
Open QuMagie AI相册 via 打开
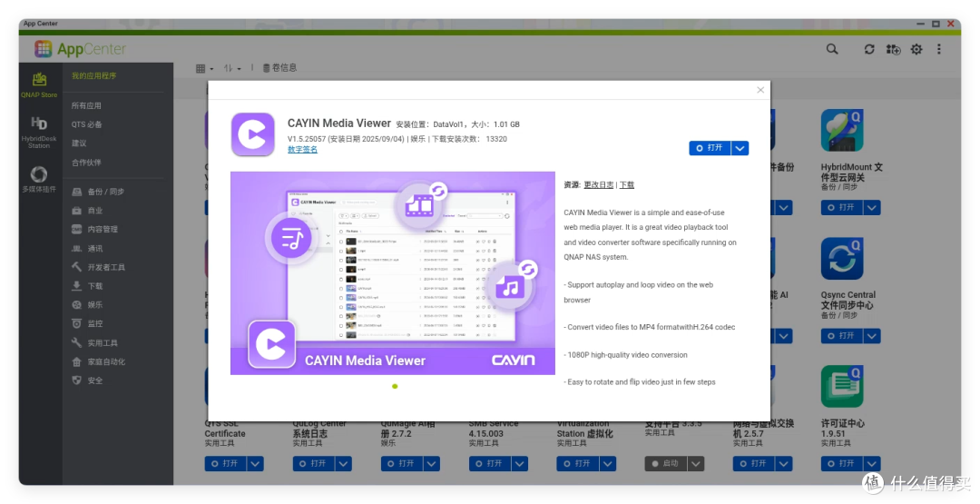[402, 463]
